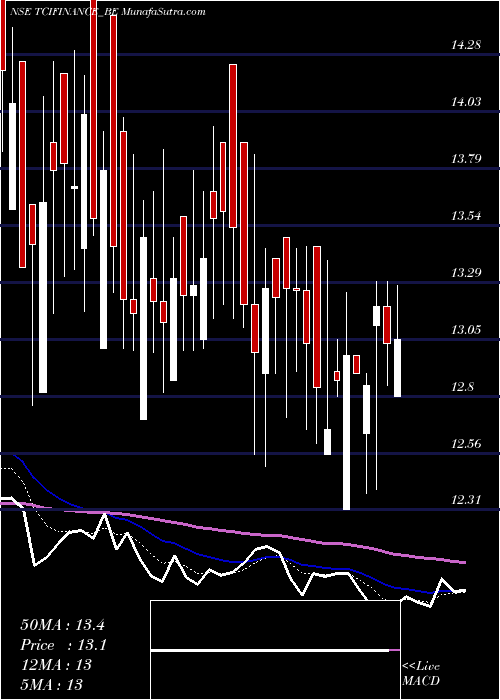This screenshot has width=500, height=700.
Task: Click the 14.03 price axis label
Action: 467,102
